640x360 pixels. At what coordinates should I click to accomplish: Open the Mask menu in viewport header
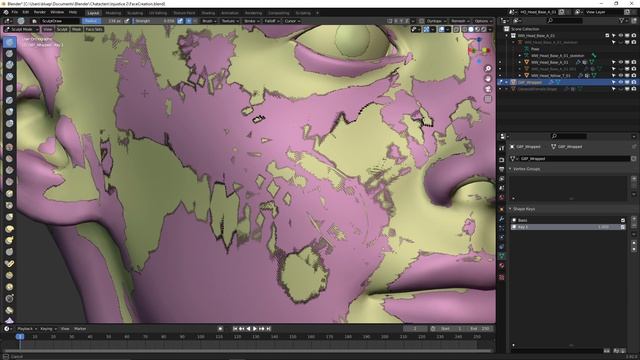tap(77, 29)
